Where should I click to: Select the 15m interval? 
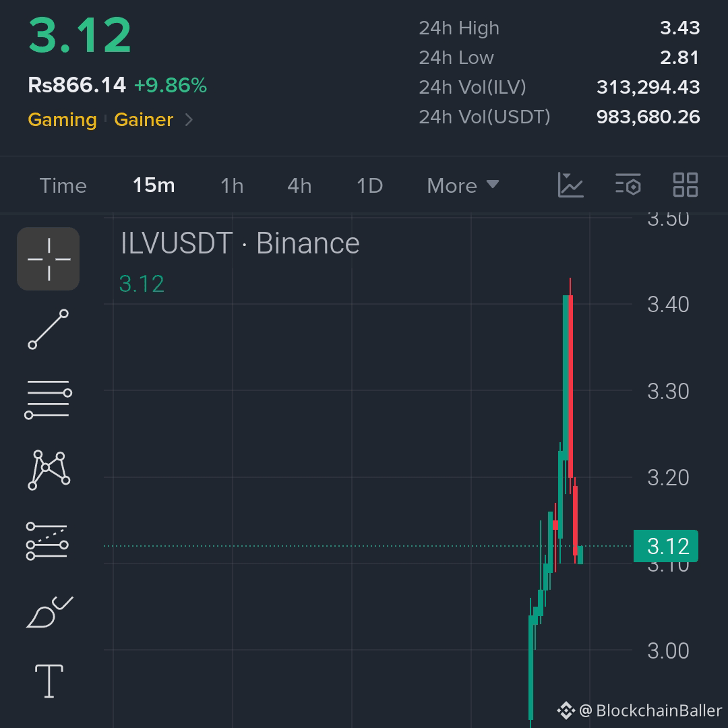[154, 185]
